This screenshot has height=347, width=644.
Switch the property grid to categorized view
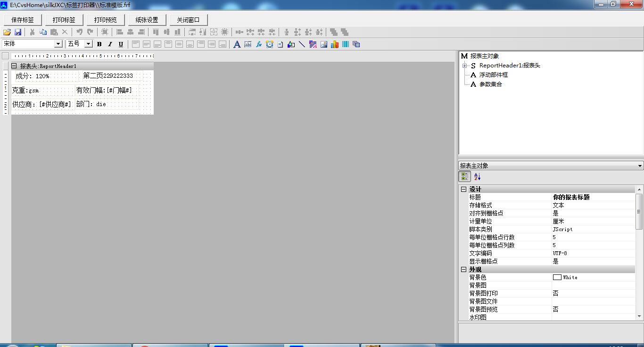click(x=465, y=176)
